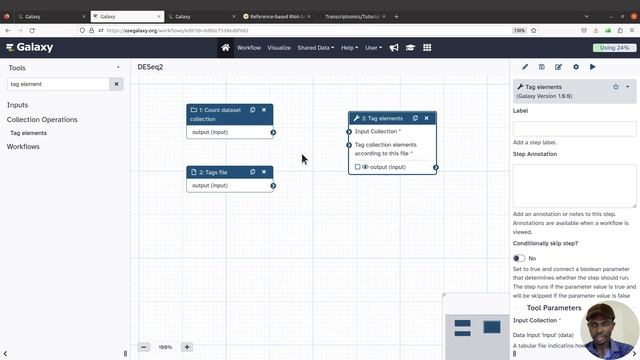Open the Tools panel options dropdown
The image size is (640, 360).
pos(118,68)
